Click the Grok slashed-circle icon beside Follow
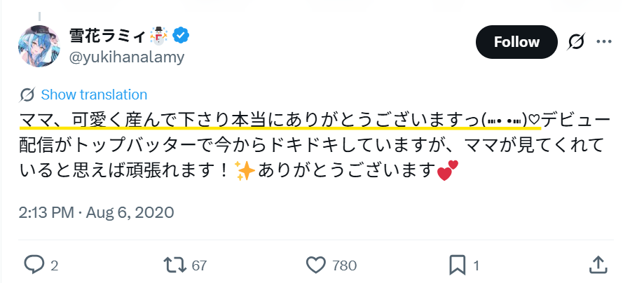644x283 pixels. click(x=577, y=42)
